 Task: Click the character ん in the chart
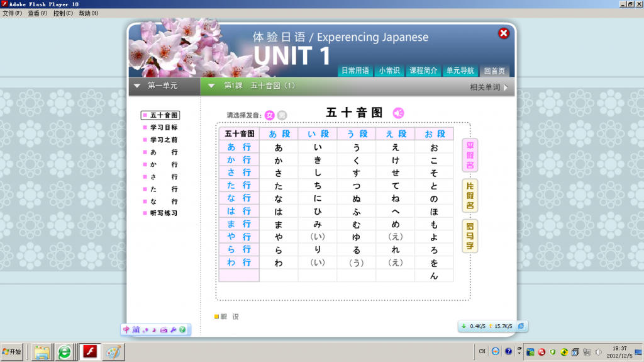[434, 276]
